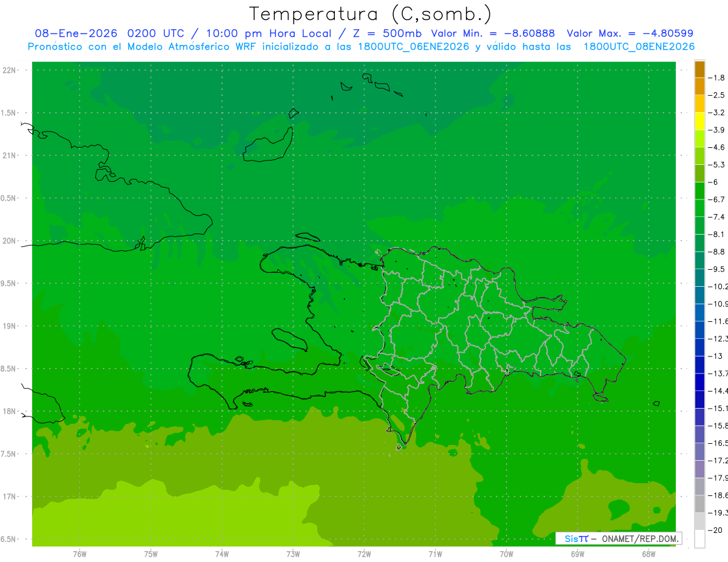728x562 pixels.
Task: Click the "-13" colorbar label
Action: click(x=716, y=356)
